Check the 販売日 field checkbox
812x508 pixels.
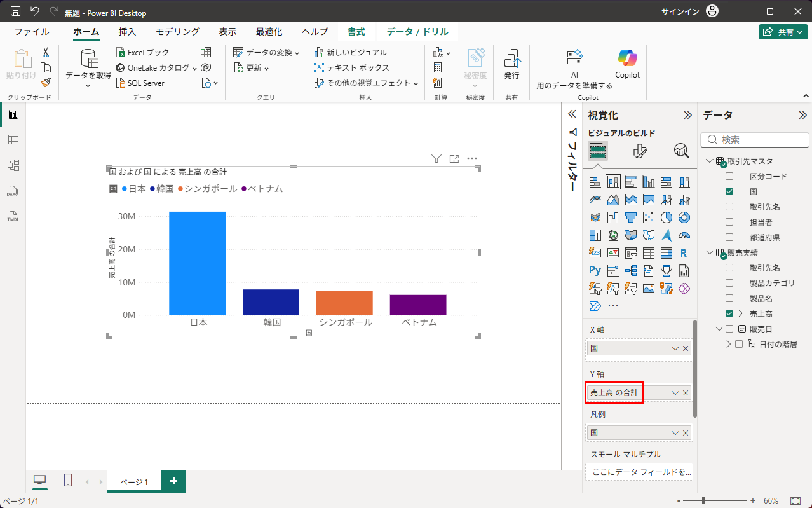pyautogui.click(x=729, y=329)
